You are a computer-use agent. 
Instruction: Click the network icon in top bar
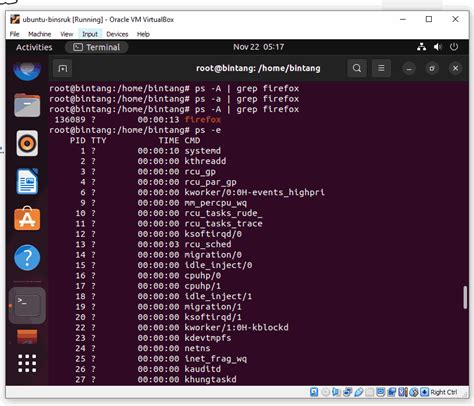(421, 47)
